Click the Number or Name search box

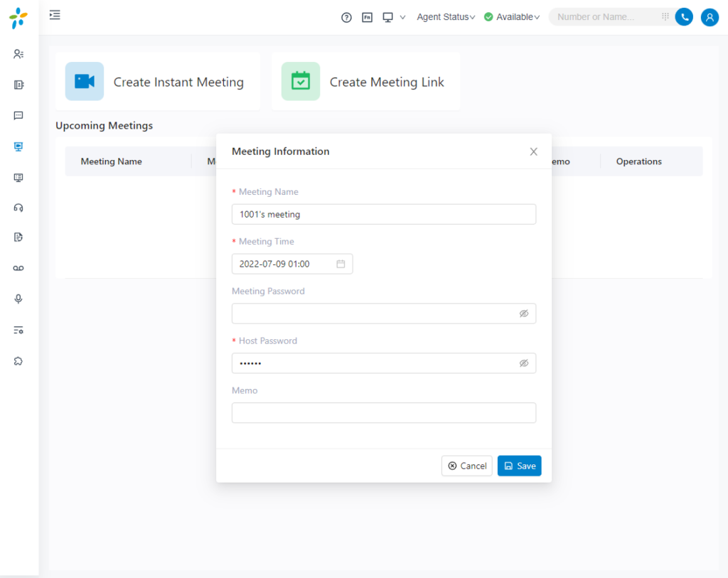coord(604,17)
